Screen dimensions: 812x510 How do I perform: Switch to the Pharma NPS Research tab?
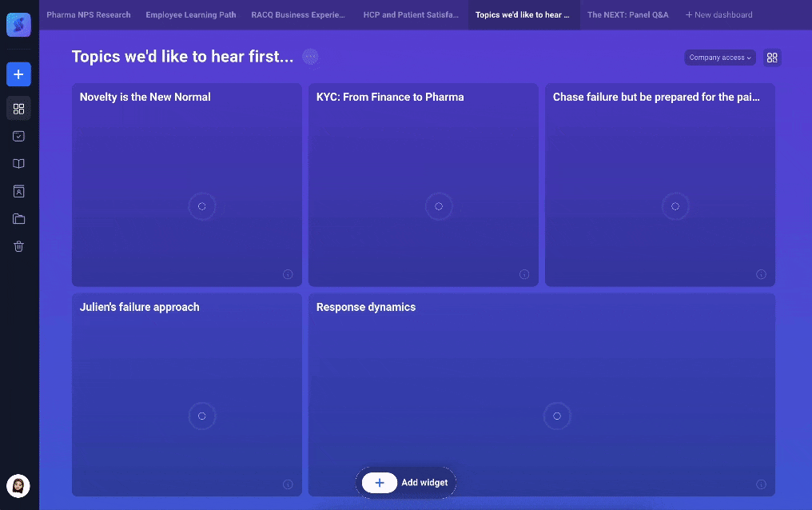click(x=88, y=15)
